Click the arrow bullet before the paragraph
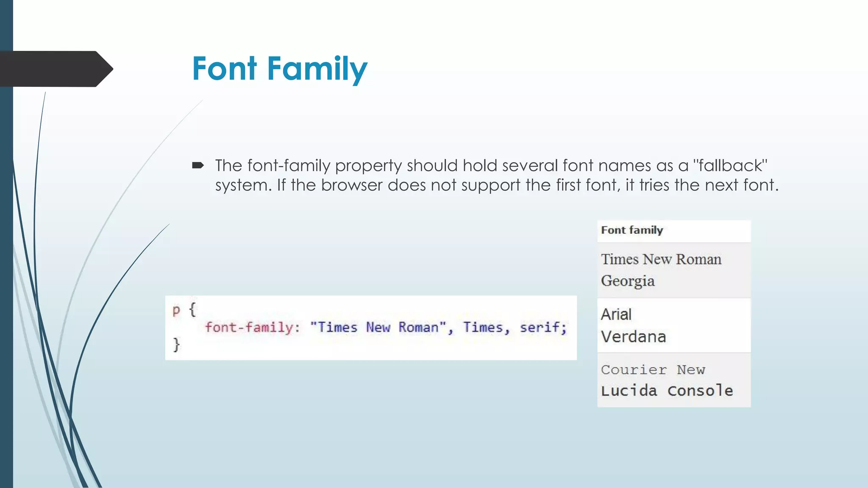 [x=198, y=165]
